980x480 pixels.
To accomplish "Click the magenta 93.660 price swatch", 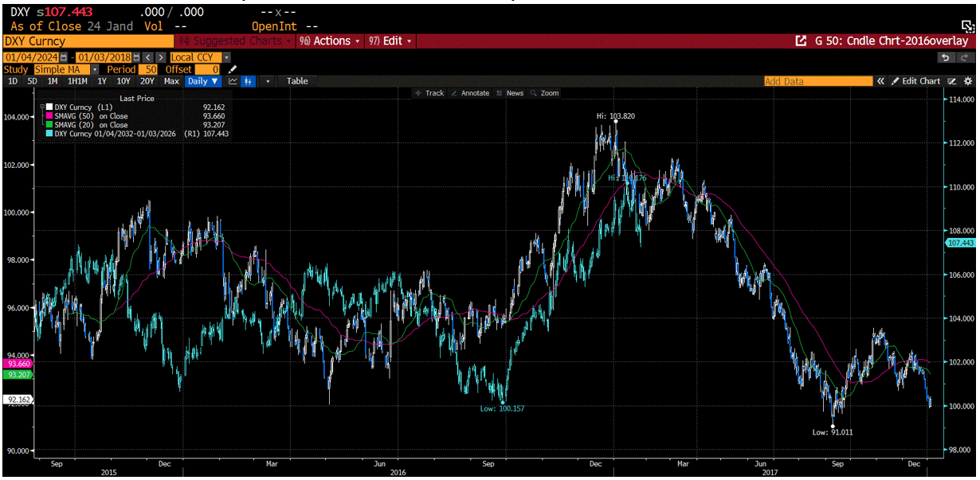I will coord(16,363).
